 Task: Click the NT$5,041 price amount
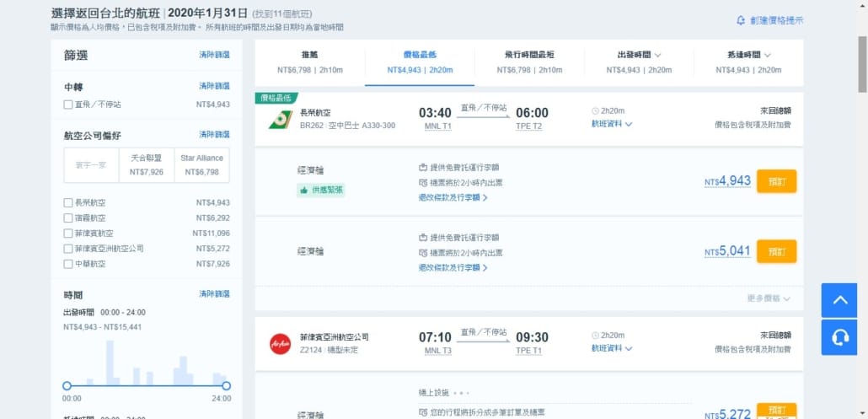[x=728, y=251]
